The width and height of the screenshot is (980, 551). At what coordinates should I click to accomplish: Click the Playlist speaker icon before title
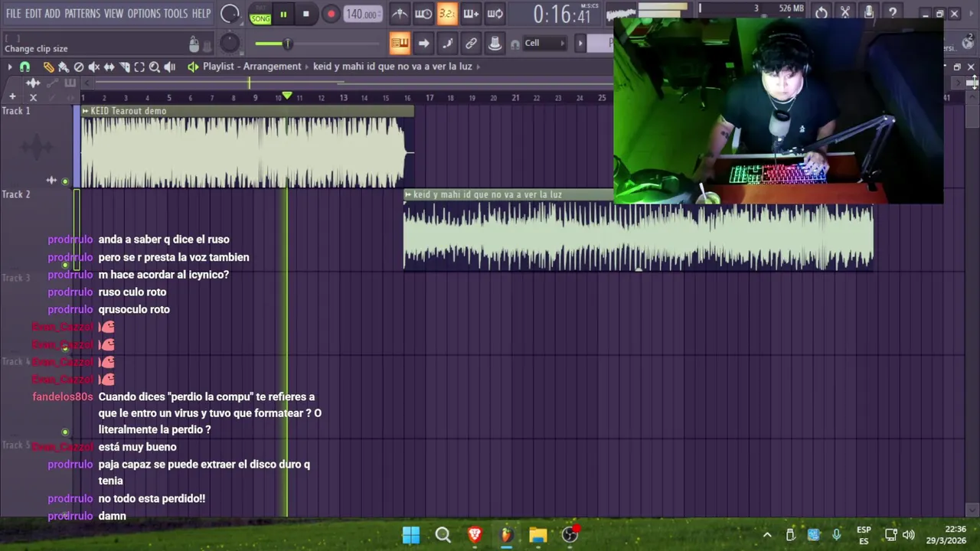click(193, 67)
